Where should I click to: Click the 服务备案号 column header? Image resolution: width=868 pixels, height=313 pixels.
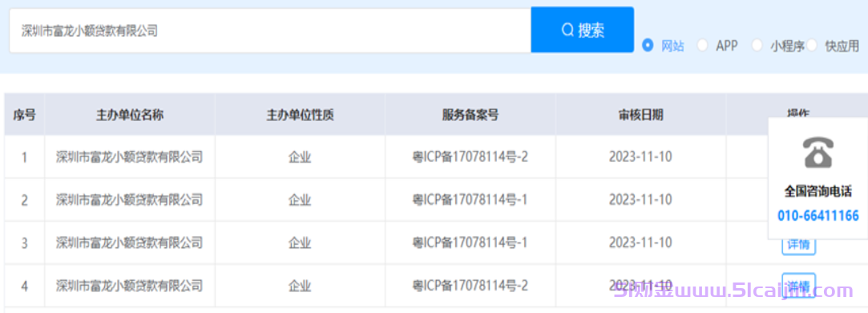coord(470,115)
